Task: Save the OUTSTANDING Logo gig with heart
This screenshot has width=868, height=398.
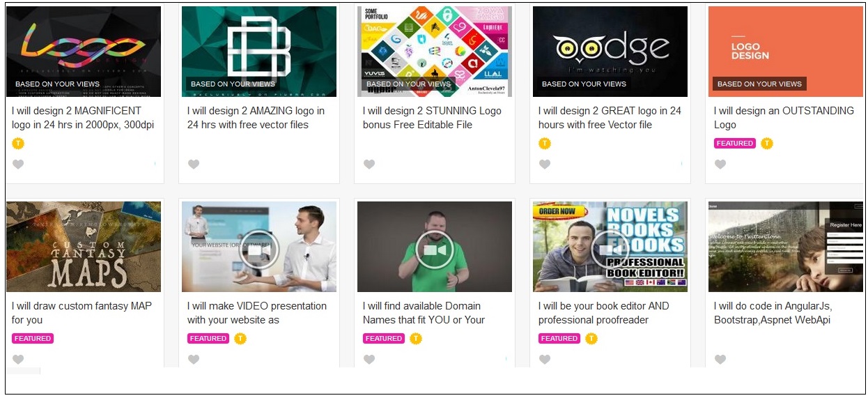Action: pos(720,164)
